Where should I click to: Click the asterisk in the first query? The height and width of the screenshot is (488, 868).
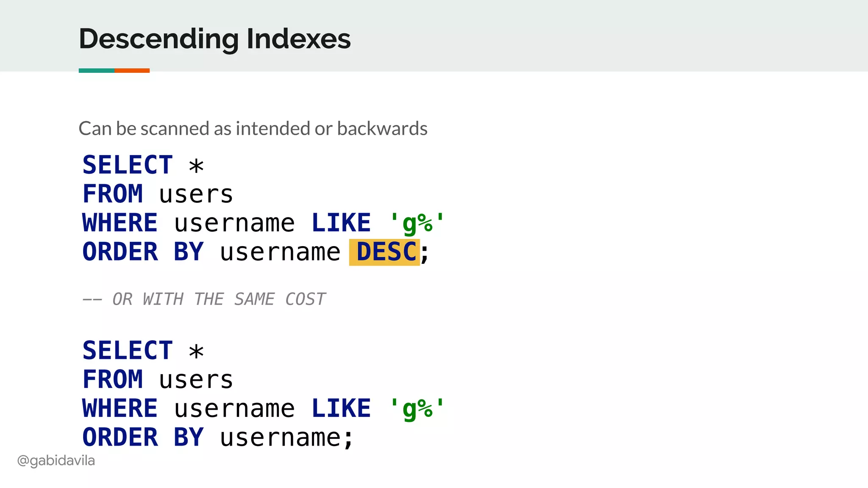tap(196, 166)
